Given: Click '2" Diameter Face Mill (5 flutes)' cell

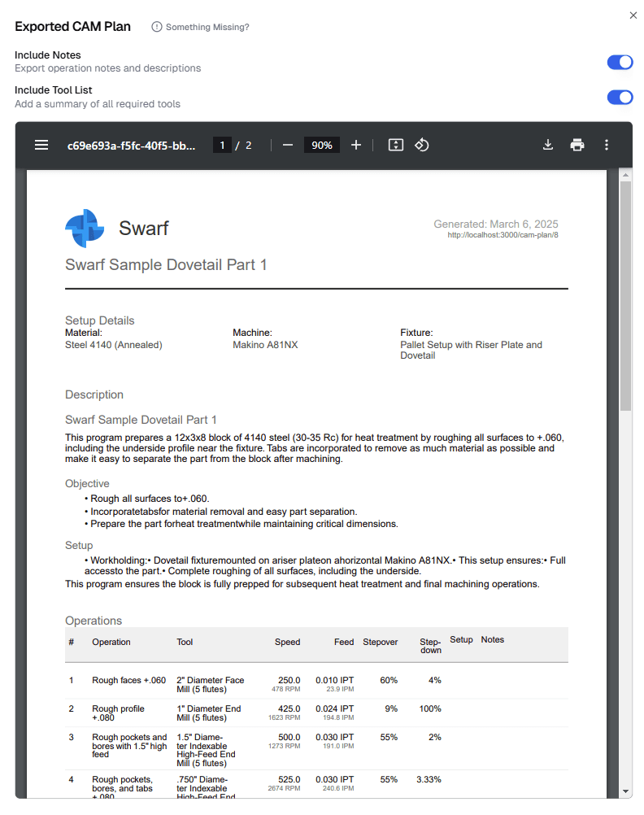Looking at the screenshot, I should click(210, 685).
